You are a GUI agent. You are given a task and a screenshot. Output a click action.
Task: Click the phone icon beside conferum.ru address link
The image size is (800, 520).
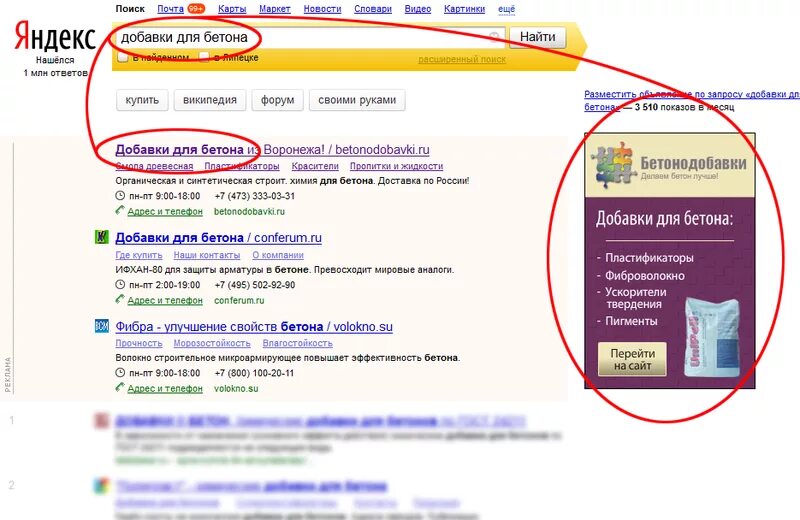point(120,299)
